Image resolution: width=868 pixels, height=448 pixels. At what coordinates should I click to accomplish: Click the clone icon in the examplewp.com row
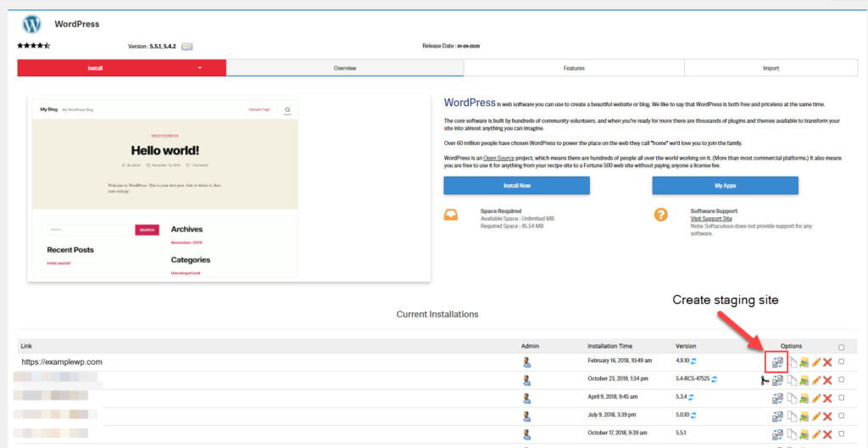coord(791,362)
